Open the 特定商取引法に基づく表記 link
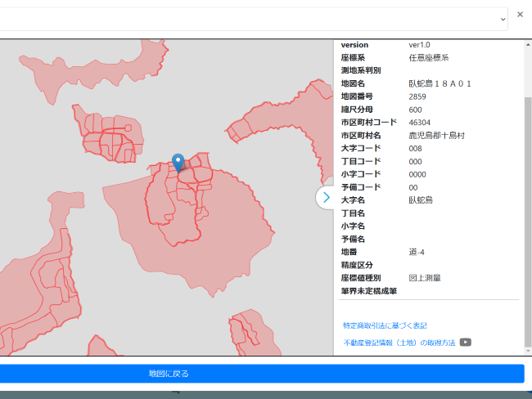Screen dimensions: 532x399 385,325
